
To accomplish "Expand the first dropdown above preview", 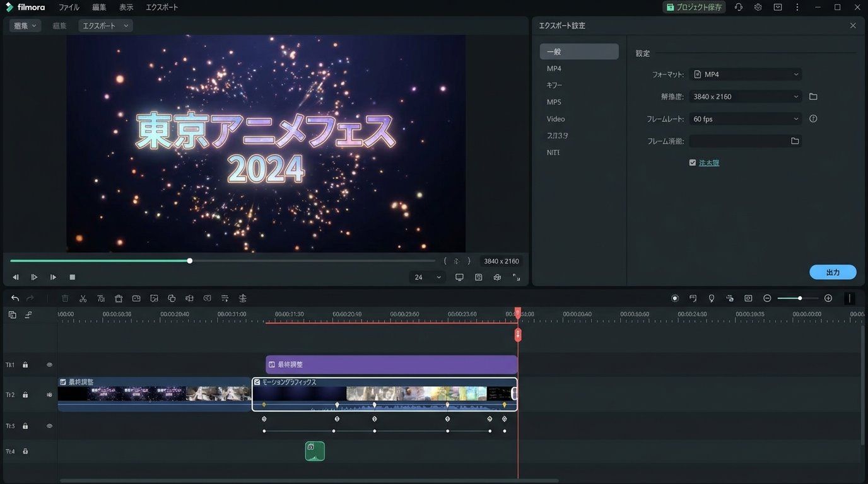I will 25,26.
